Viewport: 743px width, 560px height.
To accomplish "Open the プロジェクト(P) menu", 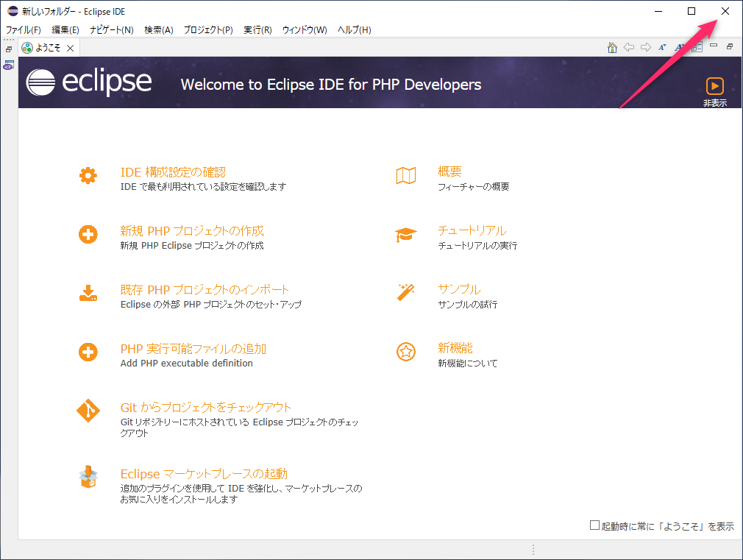I will coord(208,30).
